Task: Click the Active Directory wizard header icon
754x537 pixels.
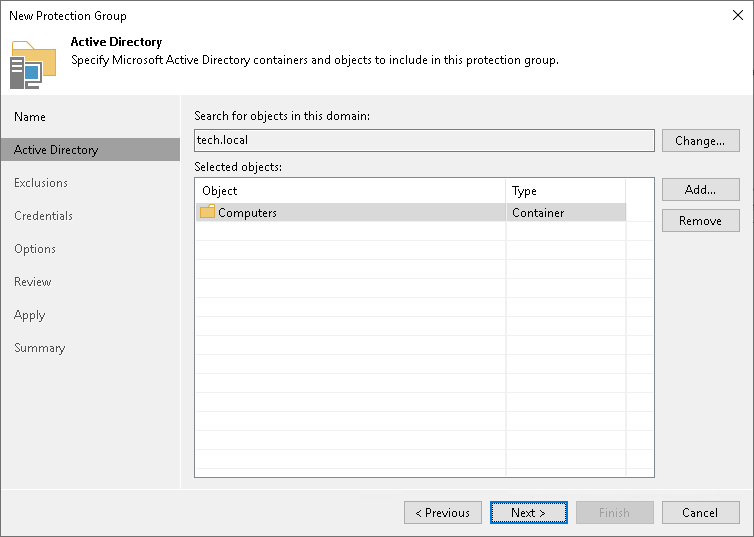Action: coord(33,65)
